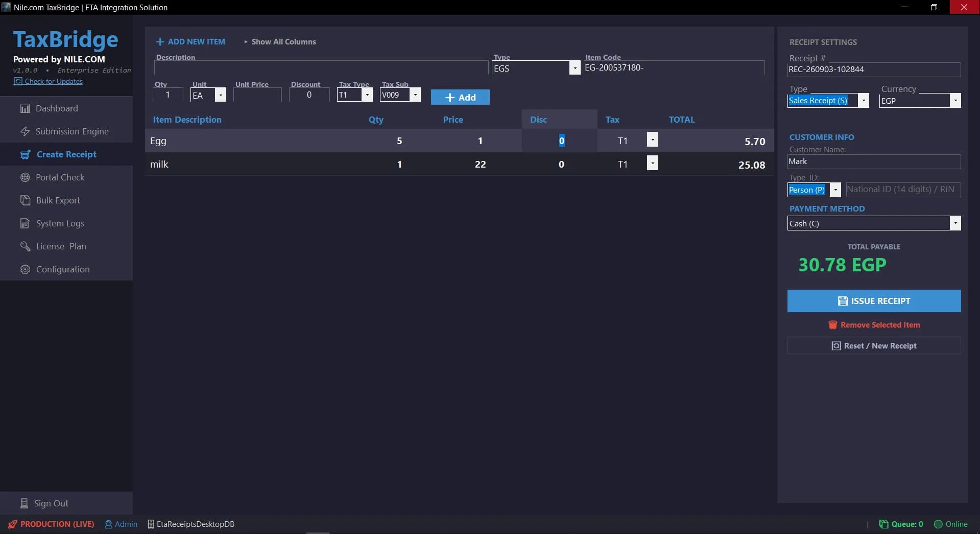Open the Bulk Export icon

25,200
